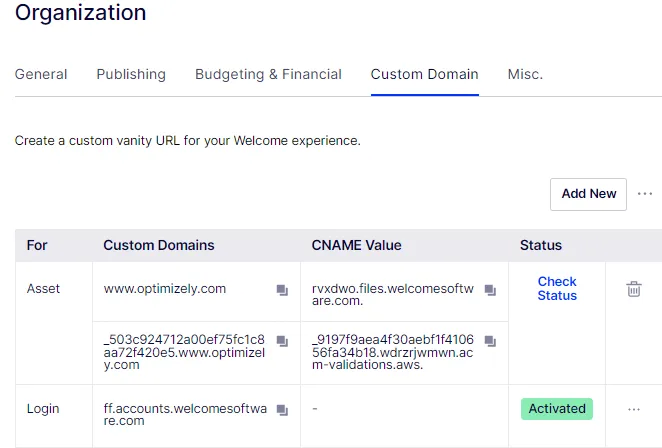Copy the _503c924712a00ef75fc1c8 validation domain
This screenshot has width=662, height=448.
(282, 341)
